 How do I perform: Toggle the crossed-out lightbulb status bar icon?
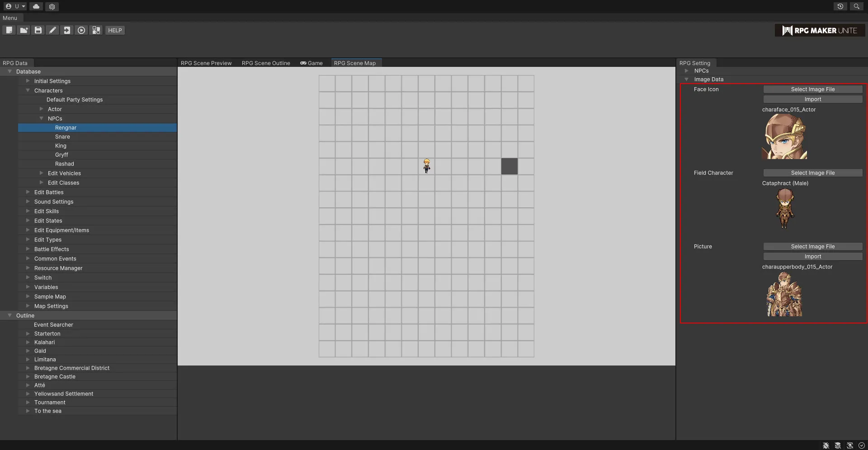pyautogui.click(x=850, y=445)
